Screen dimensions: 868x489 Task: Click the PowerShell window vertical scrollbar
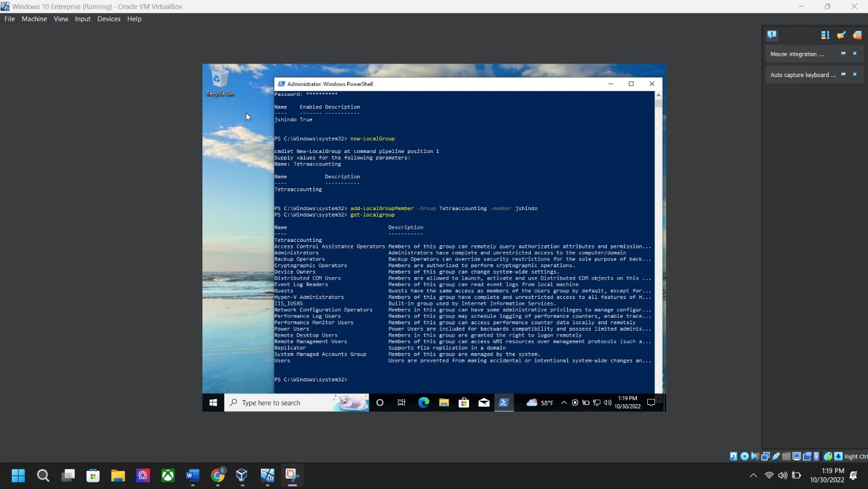point(658,235)
